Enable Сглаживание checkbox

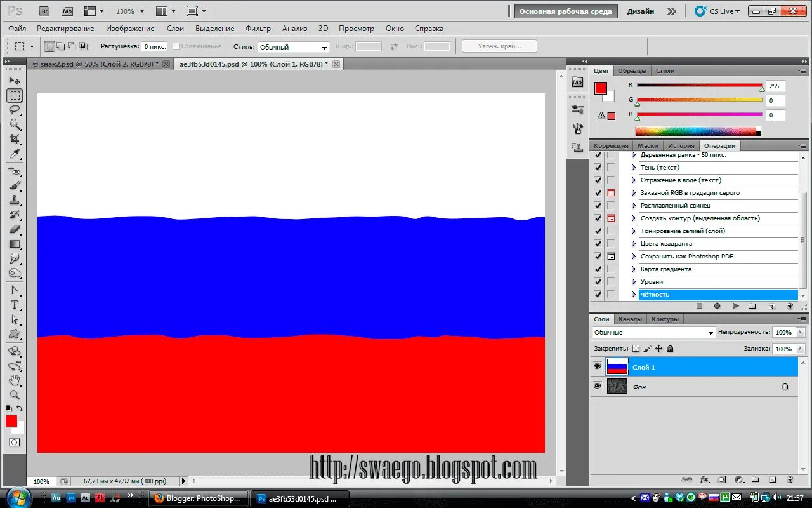coord(176,46)
